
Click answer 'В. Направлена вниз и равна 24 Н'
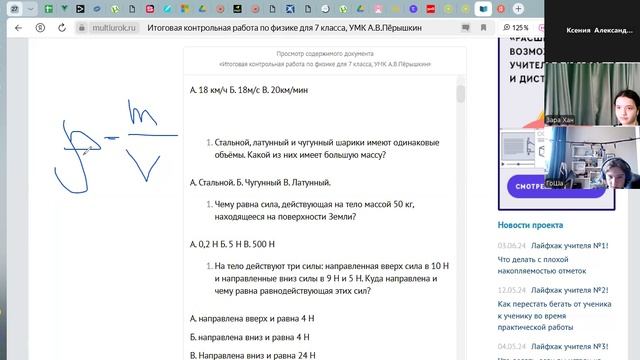click(x=253, y=355)
